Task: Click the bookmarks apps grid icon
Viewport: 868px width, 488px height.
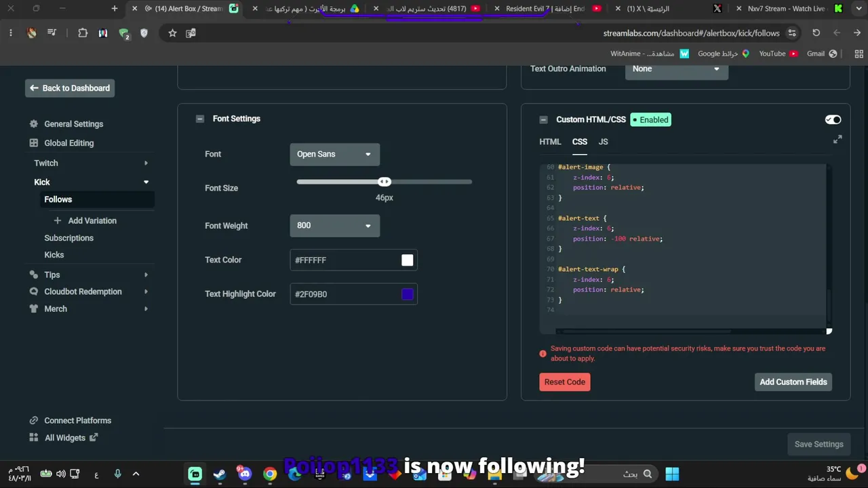Action: click(x=859, y=54)
